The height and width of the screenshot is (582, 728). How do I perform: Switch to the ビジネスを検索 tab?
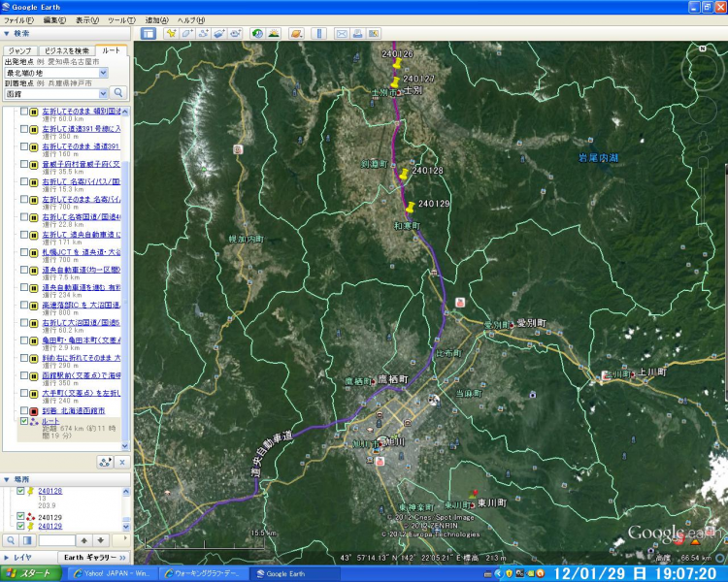(66, 50)
